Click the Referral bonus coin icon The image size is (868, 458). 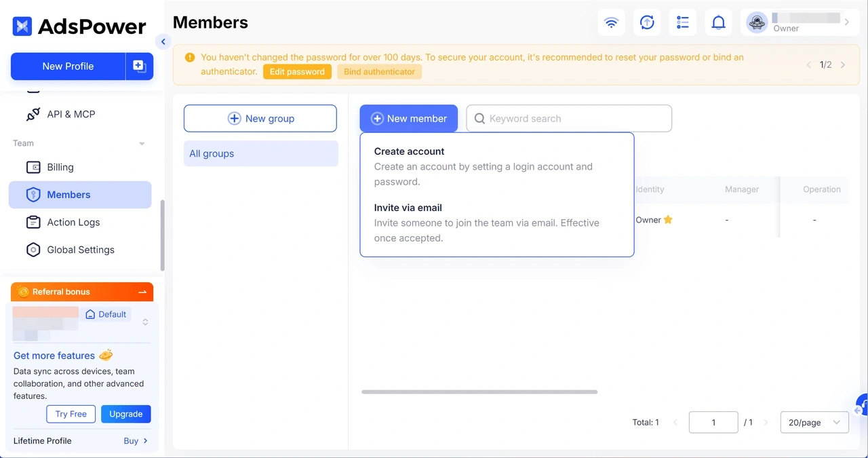[x=24, y=292]
